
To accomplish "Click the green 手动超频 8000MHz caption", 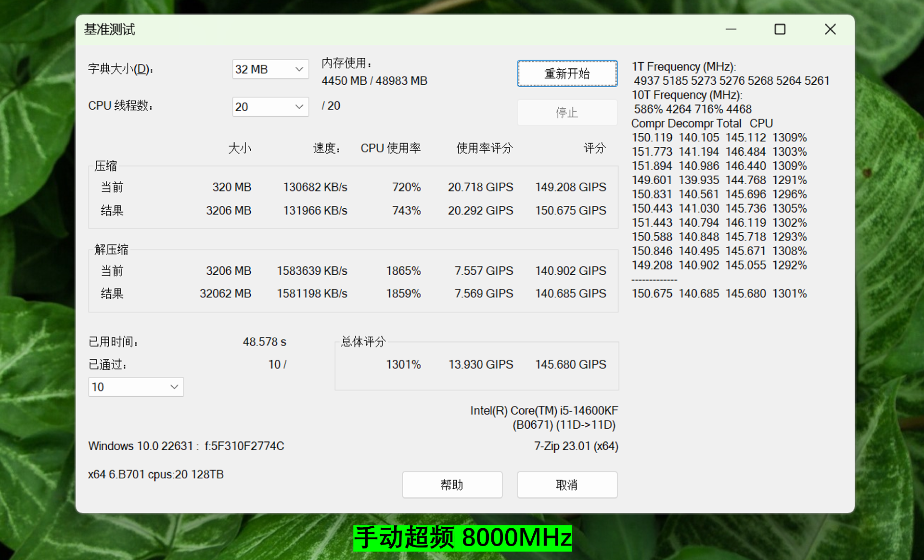I will click(462, 537).
